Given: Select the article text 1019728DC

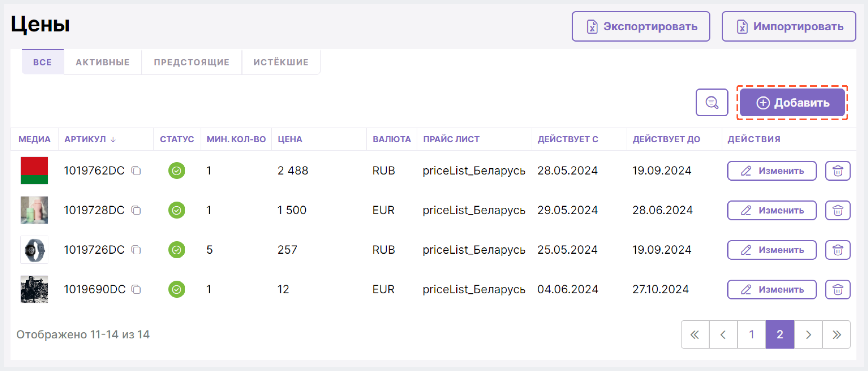Looking at the screenshot, I should (94, 210).
